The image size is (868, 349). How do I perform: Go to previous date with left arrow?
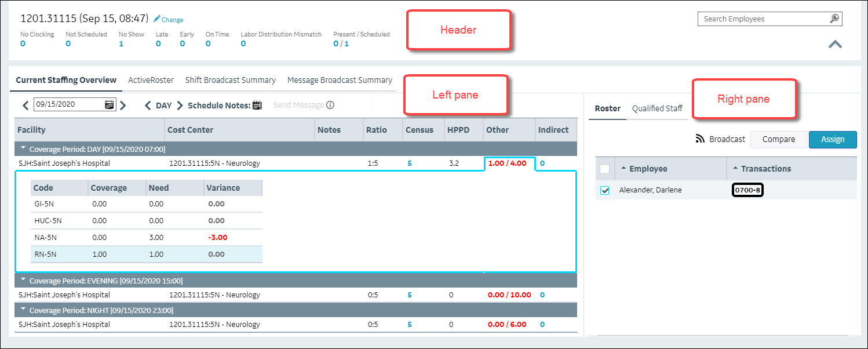click(x=25, y=106)
